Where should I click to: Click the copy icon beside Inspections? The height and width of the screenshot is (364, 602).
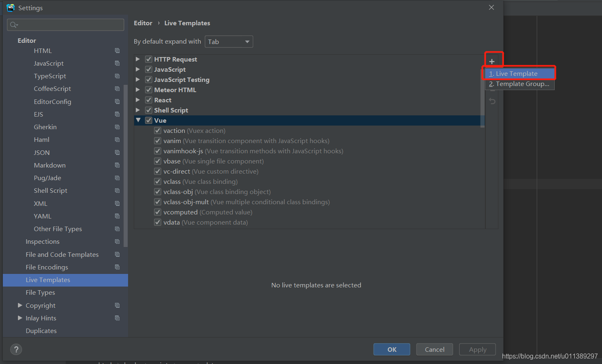tap(117, 242)
